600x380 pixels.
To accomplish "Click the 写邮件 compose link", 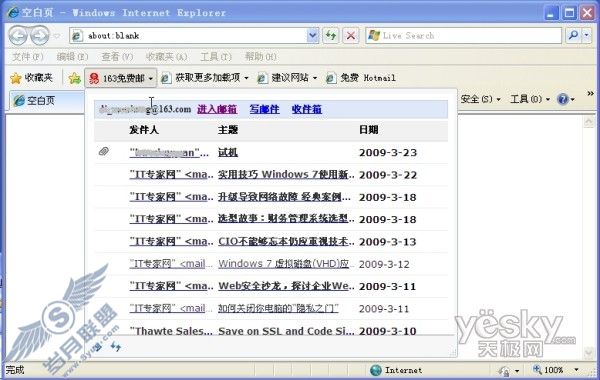I will (x=264, y=109).
